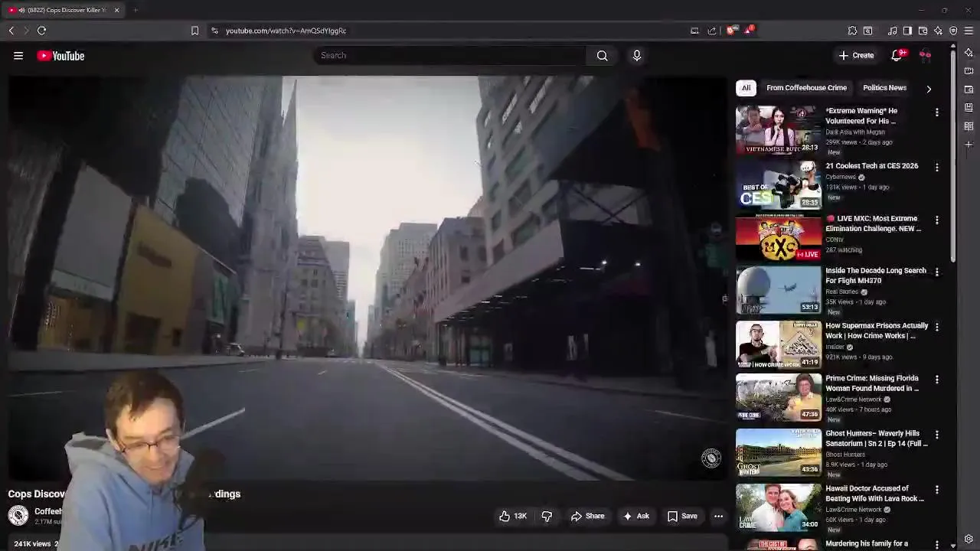Open the Supermax Prisons video title

point(877,331)
